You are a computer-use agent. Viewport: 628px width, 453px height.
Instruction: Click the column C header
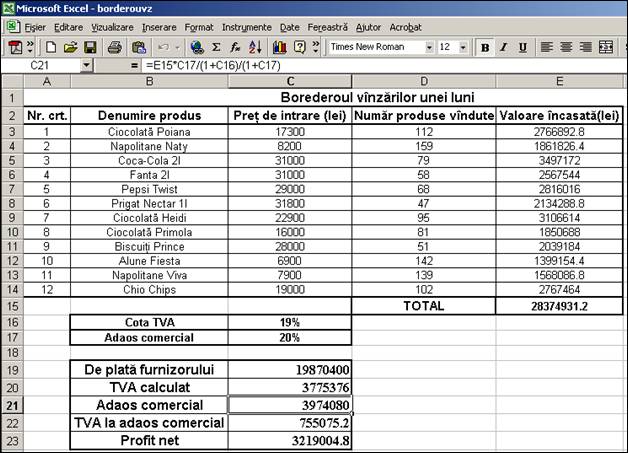pyautogui.click(x=289, y=81)
